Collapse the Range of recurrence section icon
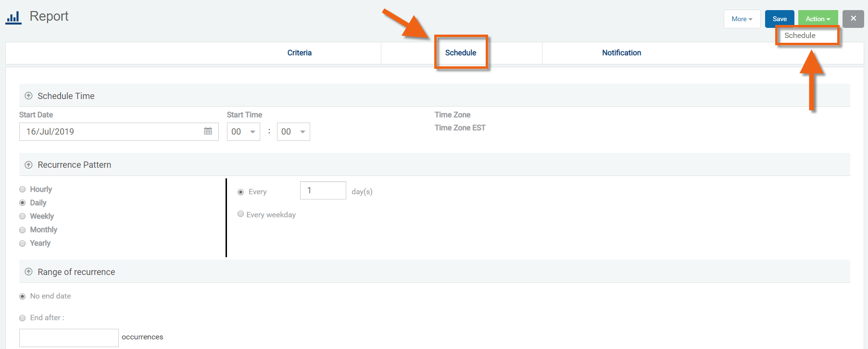The width and height of the screenshot is (868, 349). click(x=28, y=272)
